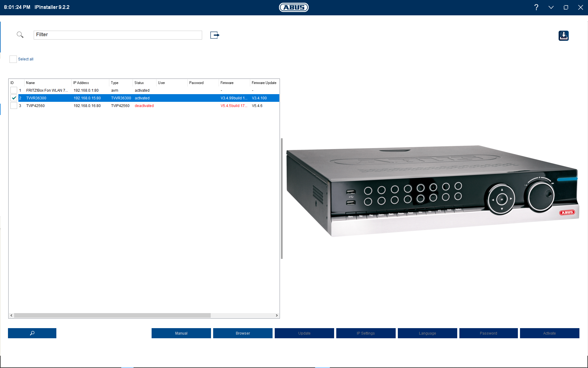Click the magnifier icon beside the Filter field
The width and height of the screenshot is (588, 368).
[x=20, y=35]
